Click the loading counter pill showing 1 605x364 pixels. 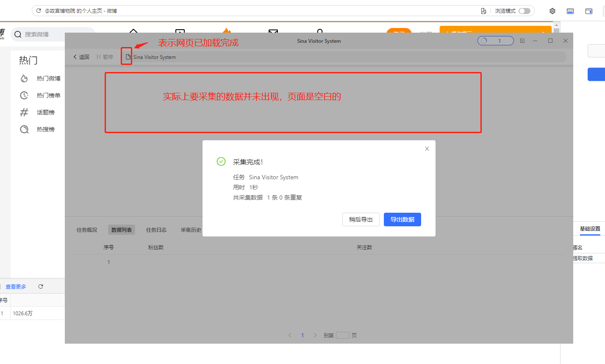click(496, 41)
